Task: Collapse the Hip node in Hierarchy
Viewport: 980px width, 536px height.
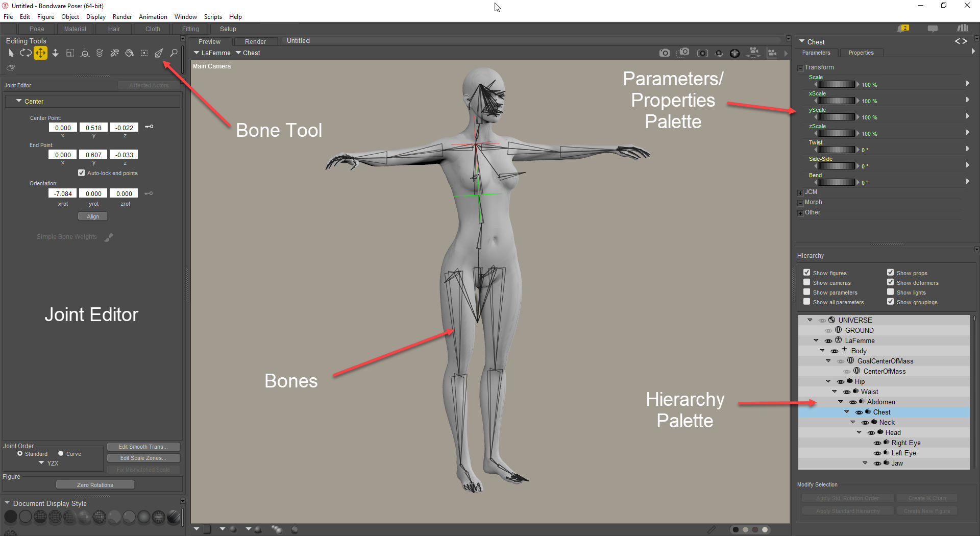Action: (828, 381)
